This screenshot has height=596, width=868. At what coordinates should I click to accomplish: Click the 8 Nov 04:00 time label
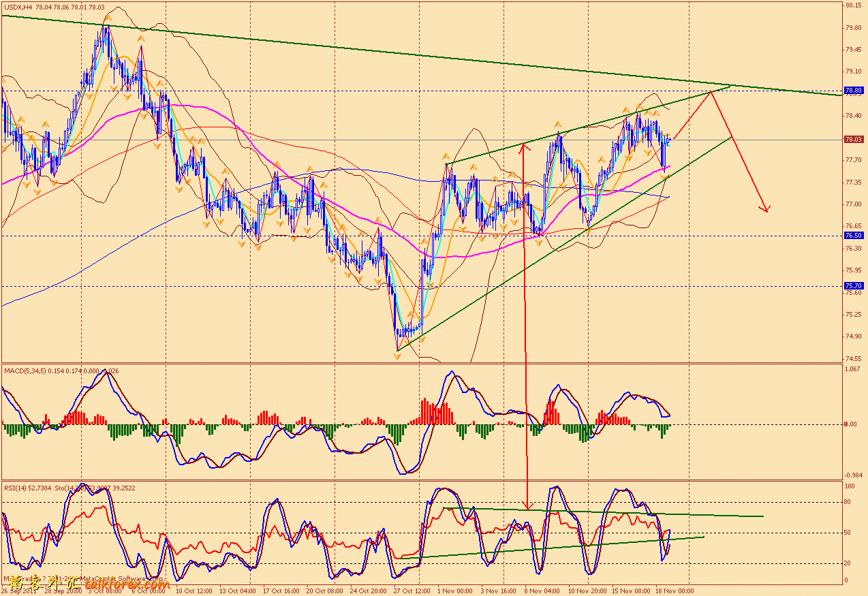(543, 591)
